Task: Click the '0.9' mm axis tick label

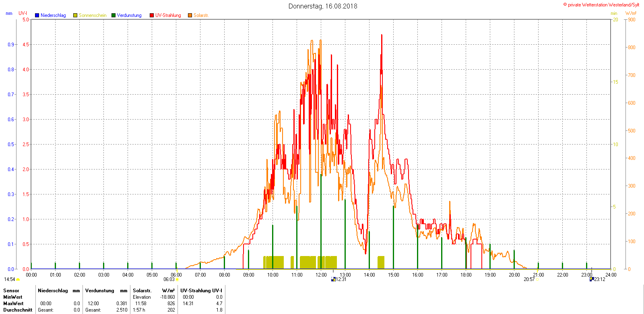Action: 11,45
